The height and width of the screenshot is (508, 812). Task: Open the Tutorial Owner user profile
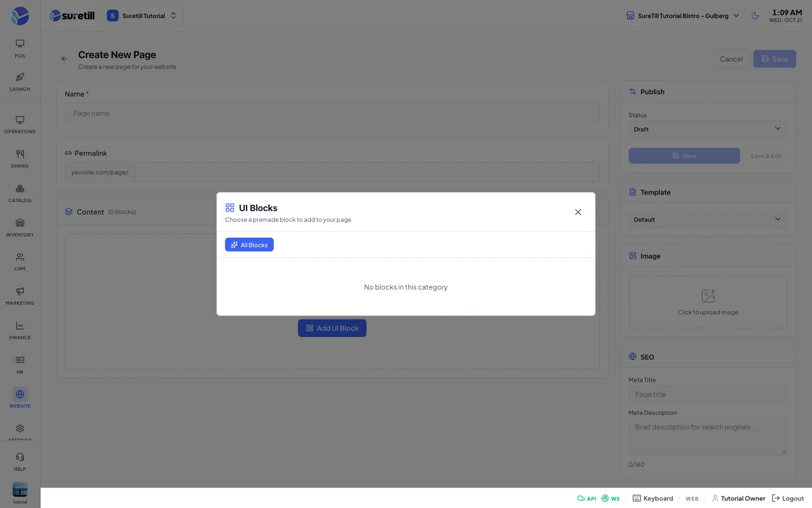(x=739, y=498)
